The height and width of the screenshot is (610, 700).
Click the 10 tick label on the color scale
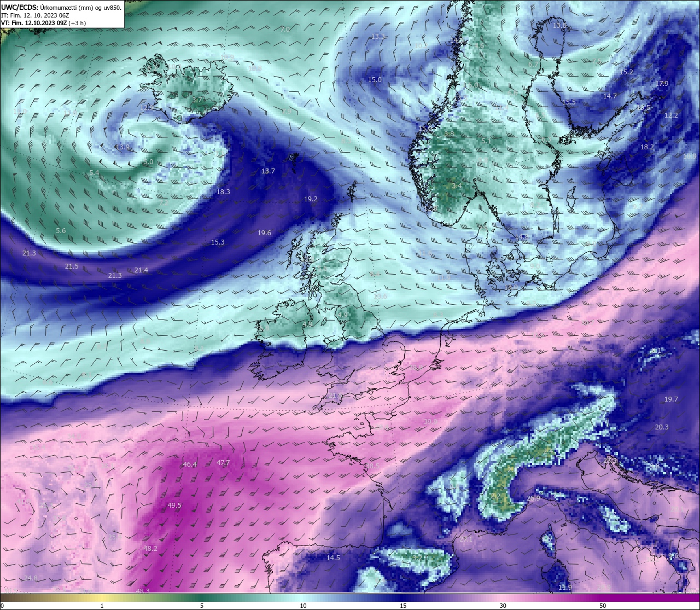coord(302,606)
